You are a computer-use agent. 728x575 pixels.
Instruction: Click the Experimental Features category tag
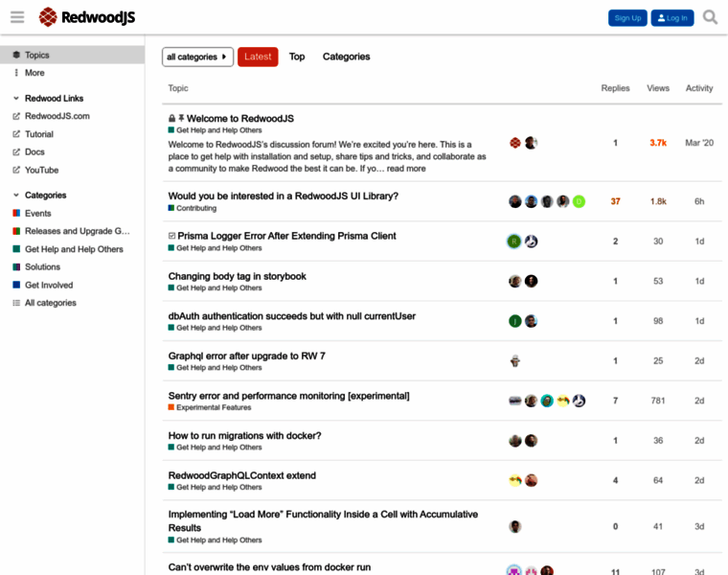click(x=213, y=407)
